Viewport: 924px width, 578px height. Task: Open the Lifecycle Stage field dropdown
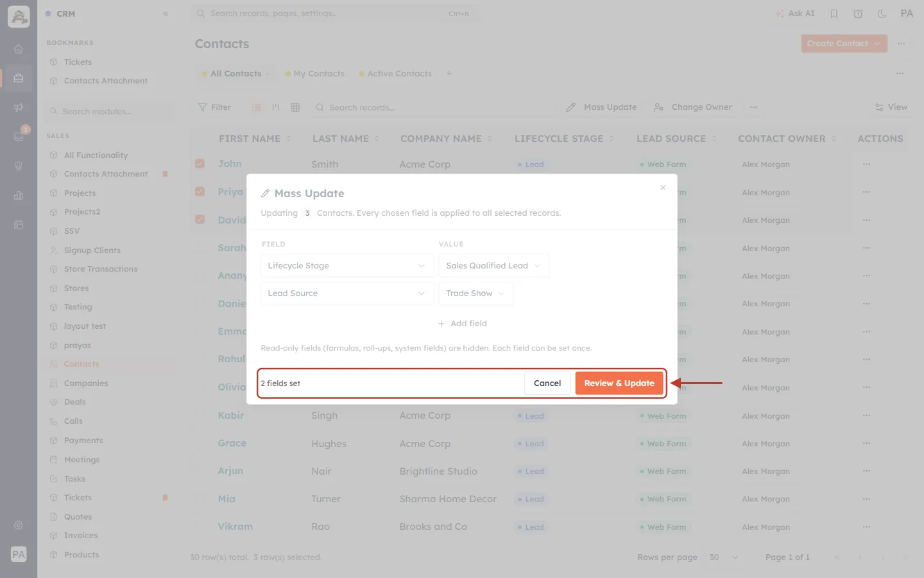(346, 266)
